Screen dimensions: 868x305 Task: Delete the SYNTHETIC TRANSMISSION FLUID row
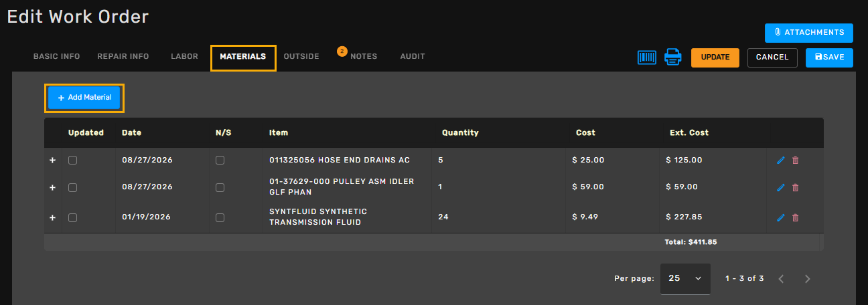[796, 217]
